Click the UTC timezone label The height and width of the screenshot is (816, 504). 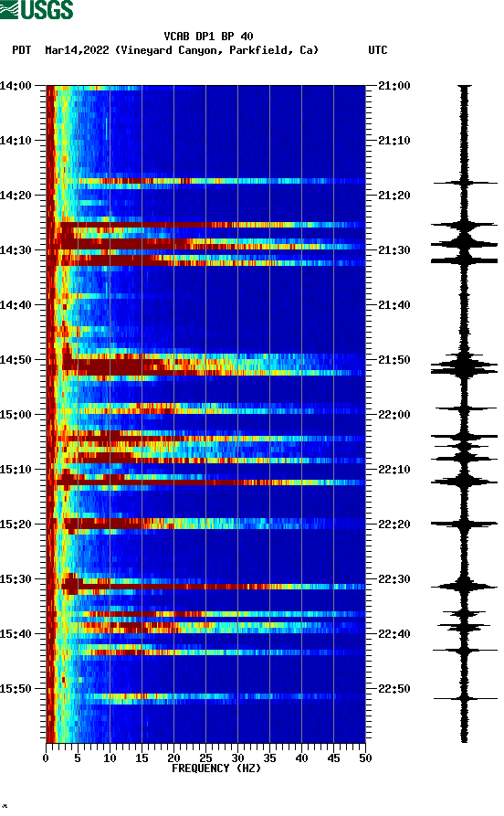(x=378, y=50)
